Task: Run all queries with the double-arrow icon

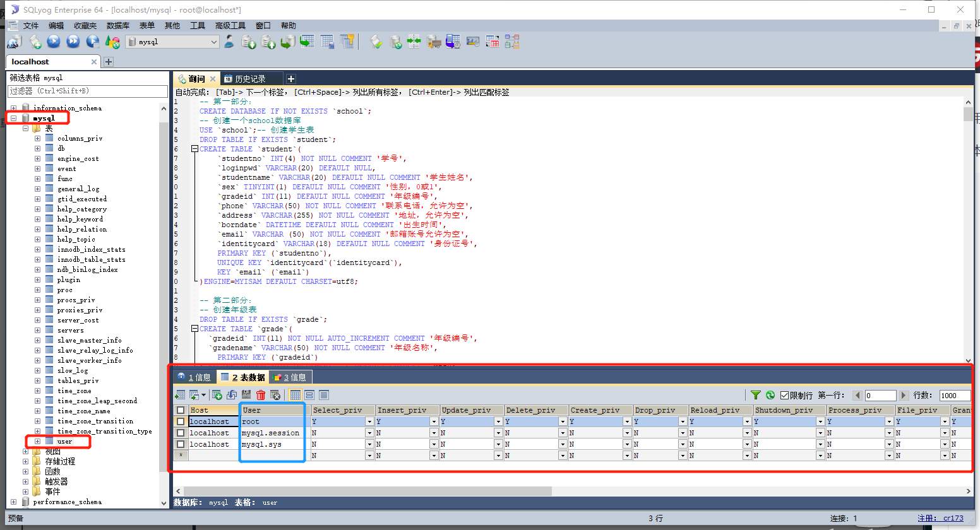Action: [x=73, y=42]
